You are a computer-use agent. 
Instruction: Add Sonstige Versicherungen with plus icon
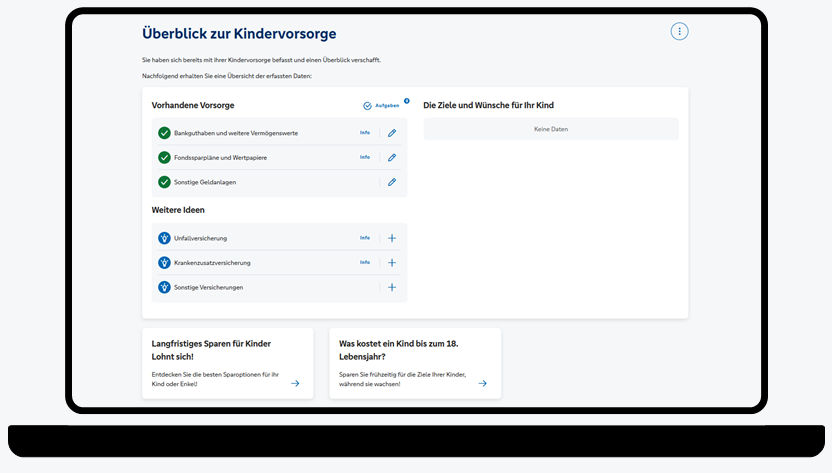pyautogui.click(x=392, y=287)
